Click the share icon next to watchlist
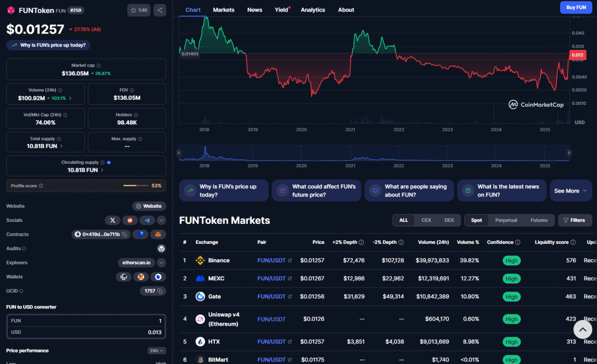 point(160,10)
